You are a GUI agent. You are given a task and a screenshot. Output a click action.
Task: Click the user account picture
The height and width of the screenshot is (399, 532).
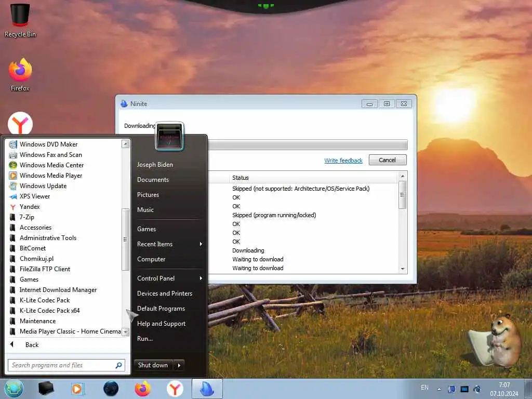[x=170, y=137]
